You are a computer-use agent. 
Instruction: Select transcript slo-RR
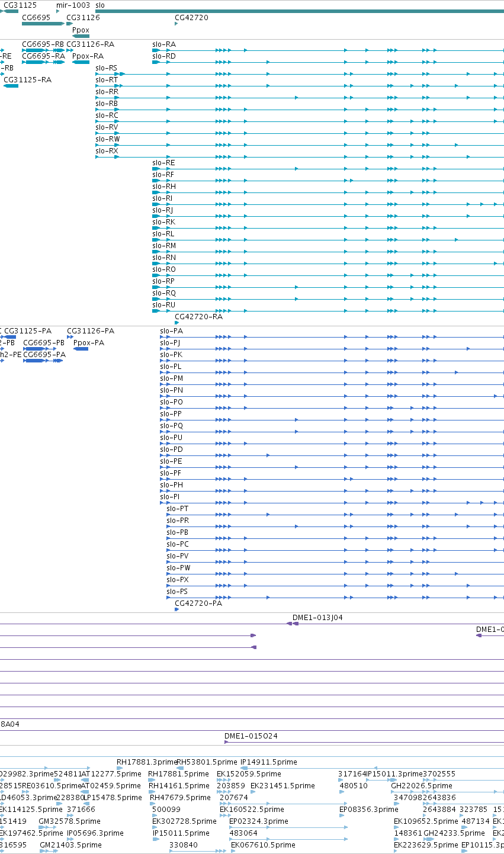tap(107, 92)
